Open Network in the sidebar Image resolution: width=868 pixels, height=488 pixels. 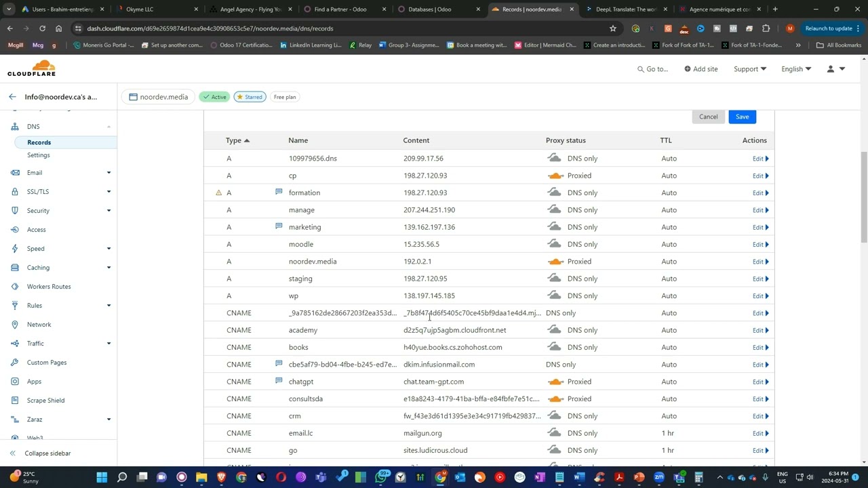(x=39, y=325)
